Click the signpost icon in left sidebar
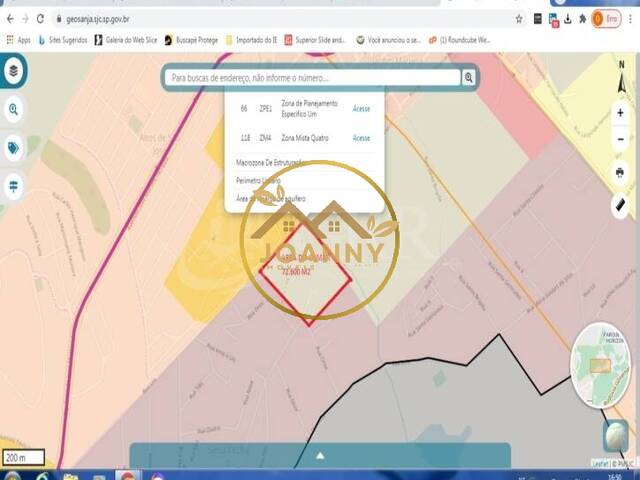Screen dimensions: 640x480 [x=13, y=186]
